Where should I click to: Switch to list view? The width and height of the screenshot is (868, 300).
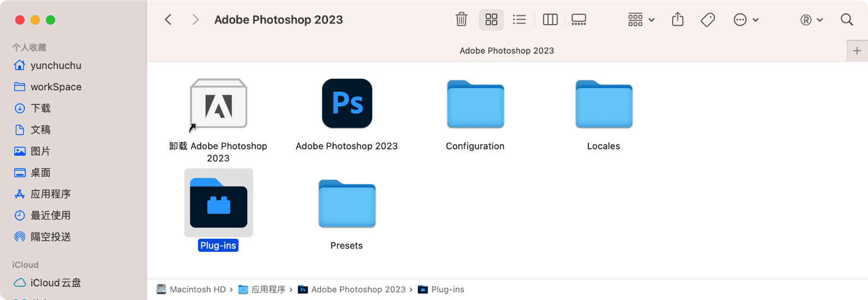click(519, 20)
